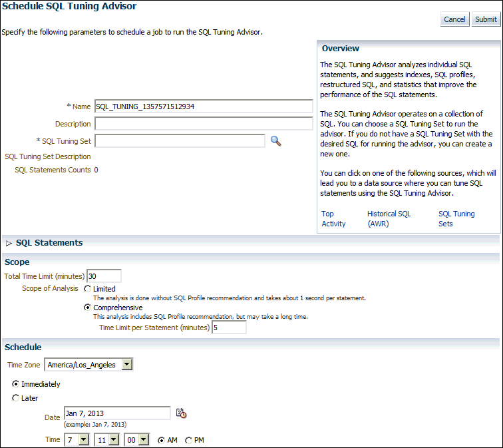Viewport: 503px width, 448px height.
Task: Choose the Later schedule option
Action: tap(16, 398)
